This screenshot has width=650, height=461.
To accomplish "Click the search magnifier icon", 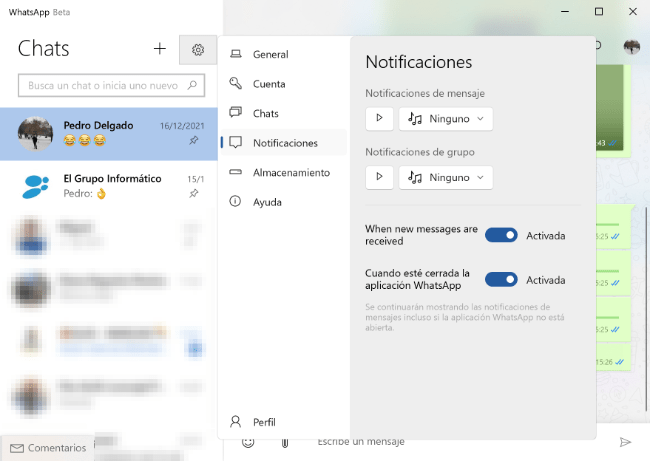I will point(192,85).
